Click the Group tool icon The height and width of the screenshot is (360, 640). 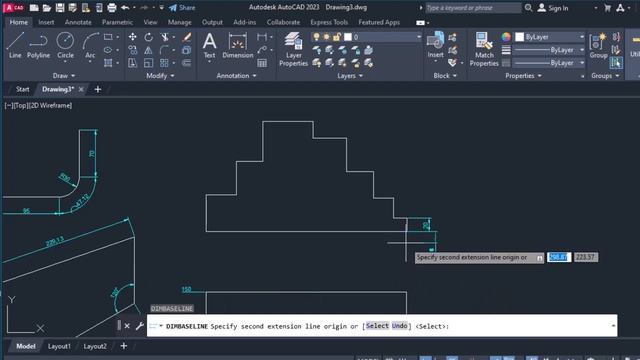coord(598,45)
